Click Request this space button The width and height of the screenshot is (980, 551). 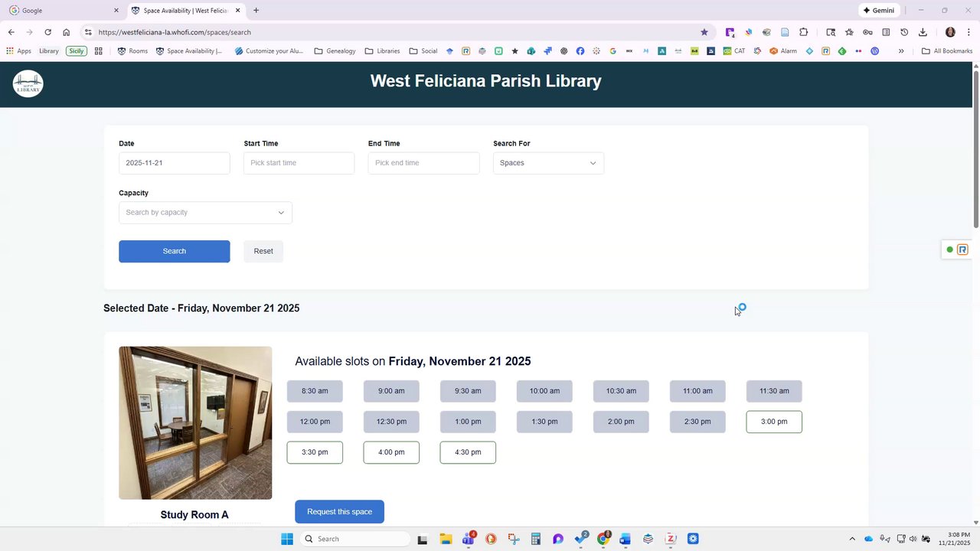[x=339, y=512]
